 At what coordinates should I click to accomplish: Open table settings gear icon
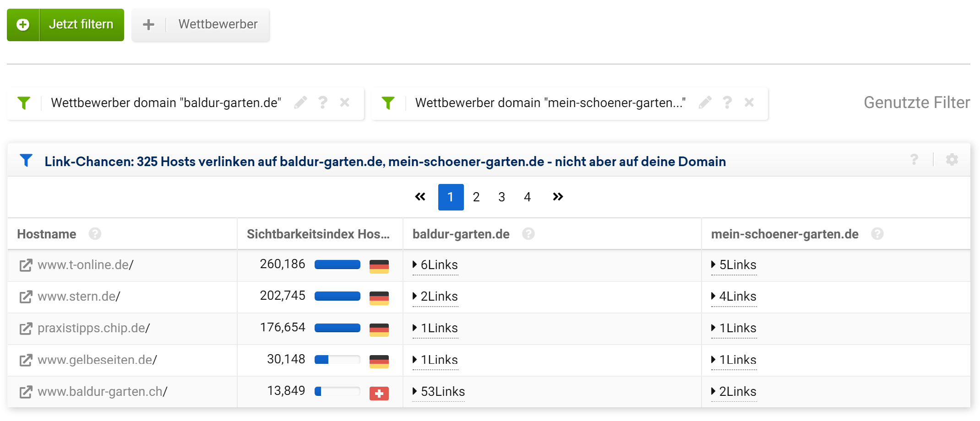[952, 160]
